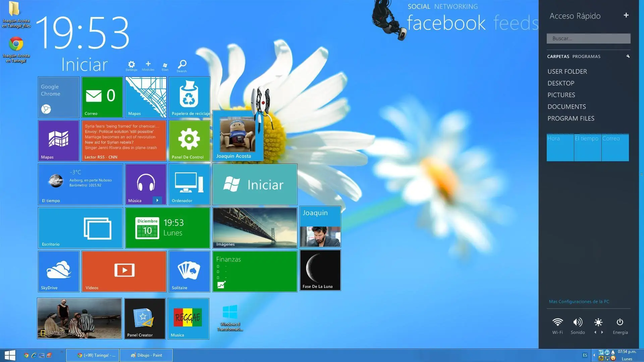Screen dimensions: 644x362
Task: Click the Start icon beside Modules
Action: 165,66
